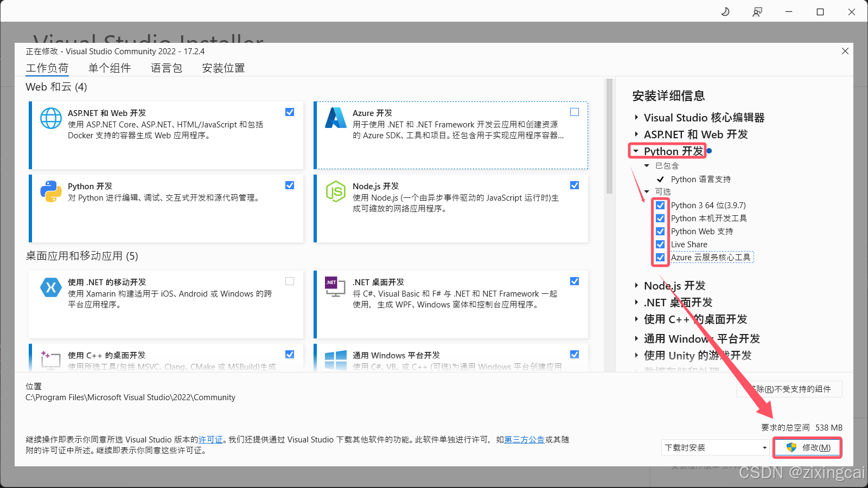Viewport: 868px width, 488px height.
Task: Collapse the 可选 section
Action: 647,192
